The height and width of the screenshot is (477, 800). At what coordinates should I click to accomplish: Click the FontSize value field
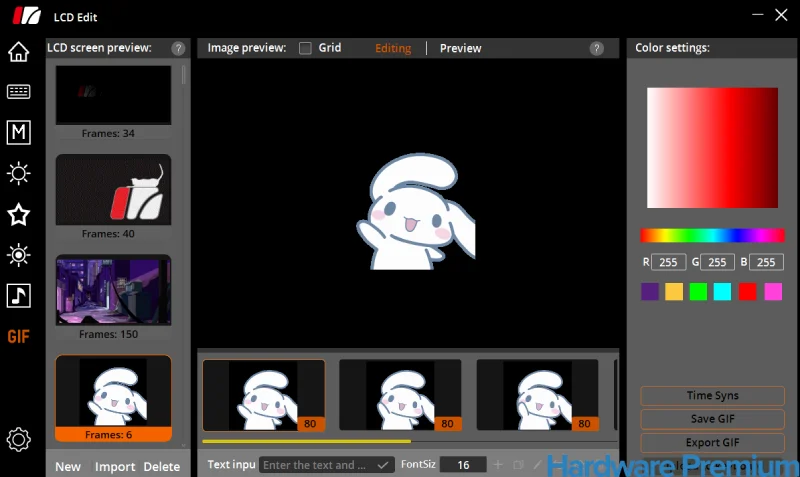click(463, 465)
